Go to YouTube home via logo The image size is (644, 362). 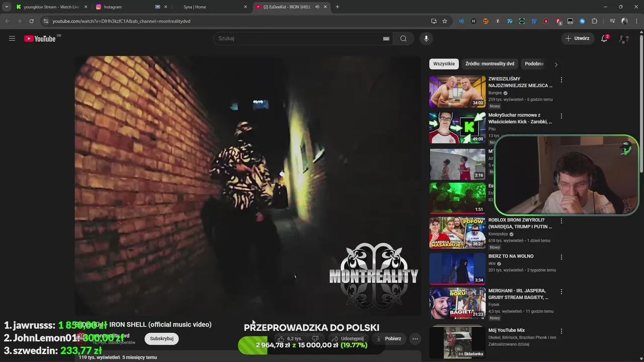[40, 39]
